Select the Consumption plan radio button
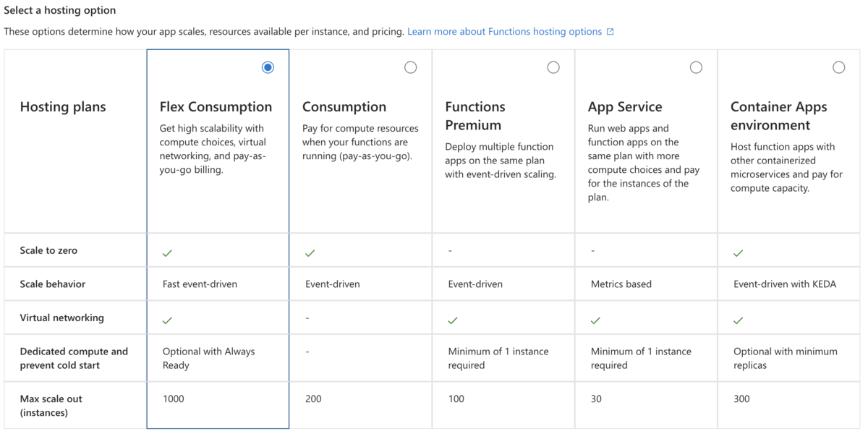The image size is (868, 434). [x=411, y=67]
